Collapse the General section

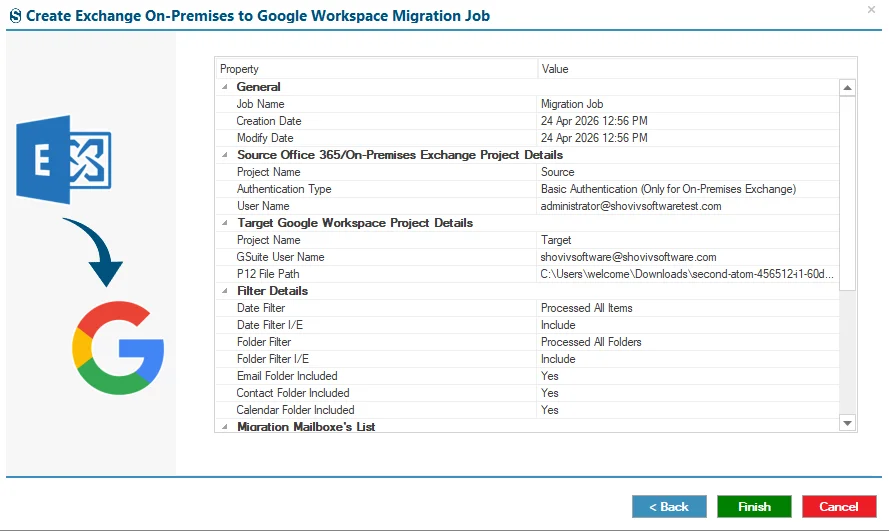(225, 87)
